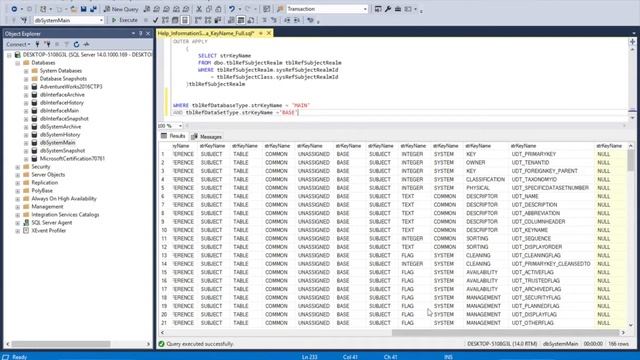Select XEvent Profiler tree item
Image resolution: width=640 pixels, height=360 pixels.
pos(49,231)
